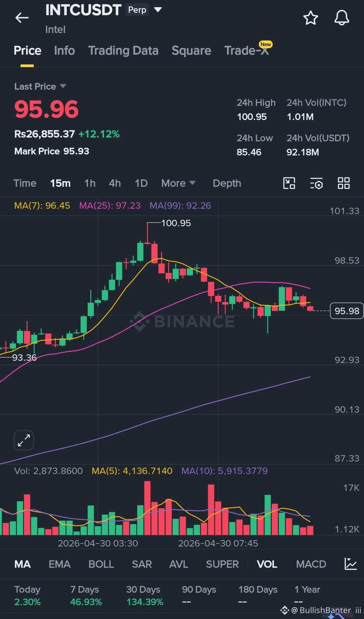Open the Trading Data tab

(x=123, y=51)
